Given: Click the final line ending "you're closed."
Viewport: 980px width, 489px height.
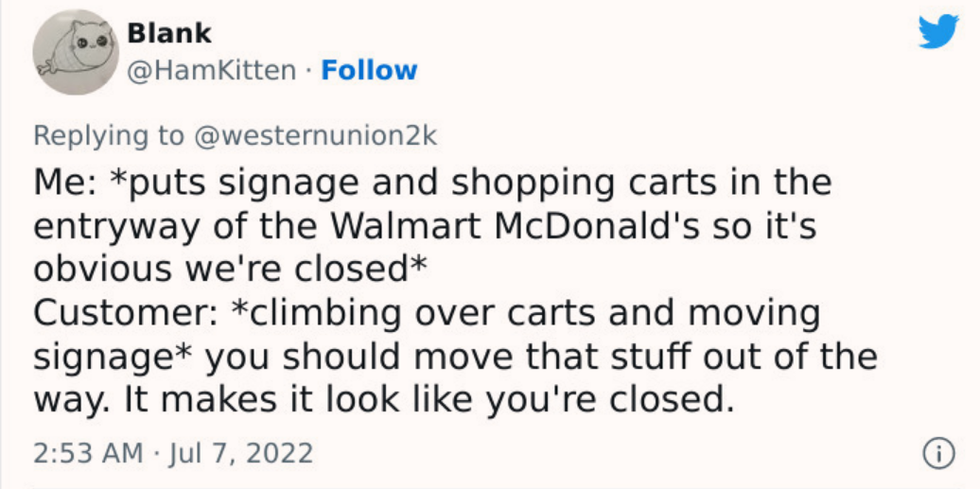Looking at the screenshot, I should point(383,400).
